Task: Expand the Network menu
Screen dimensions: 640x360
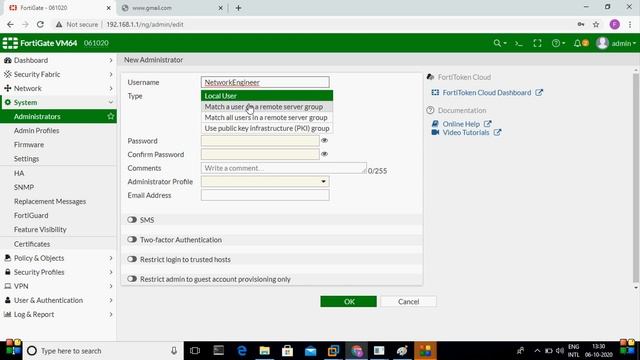Action: (x=58, y=88)
